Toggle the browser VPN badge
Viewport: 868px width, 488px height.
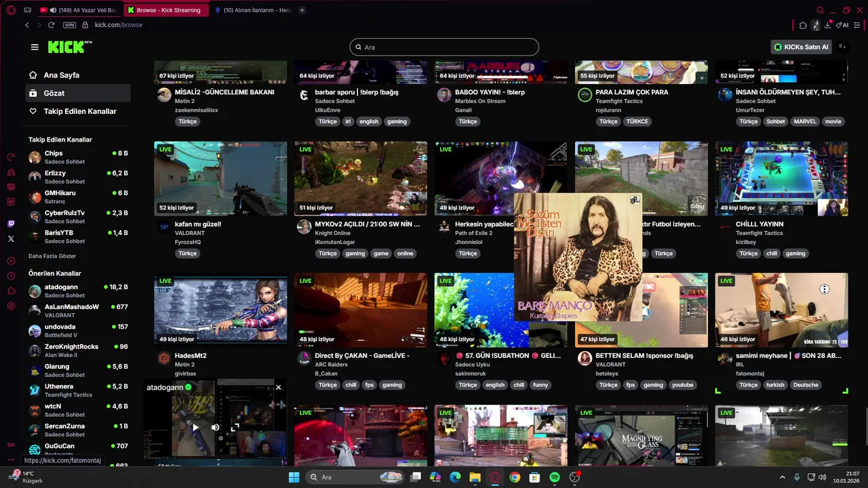69,25
